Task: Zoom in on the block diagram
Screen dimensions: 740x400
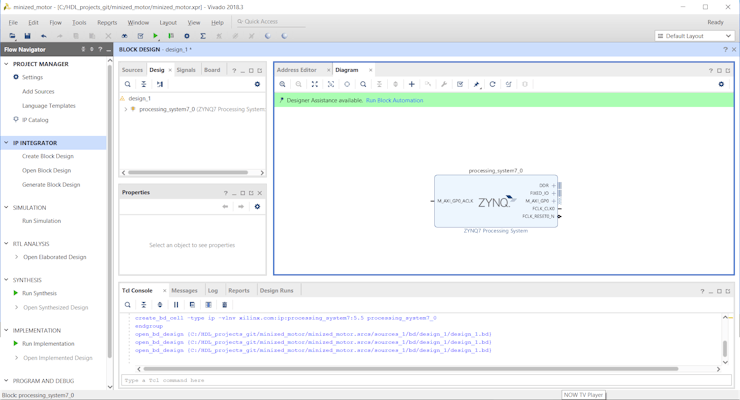Action: [x=282, y=84]
